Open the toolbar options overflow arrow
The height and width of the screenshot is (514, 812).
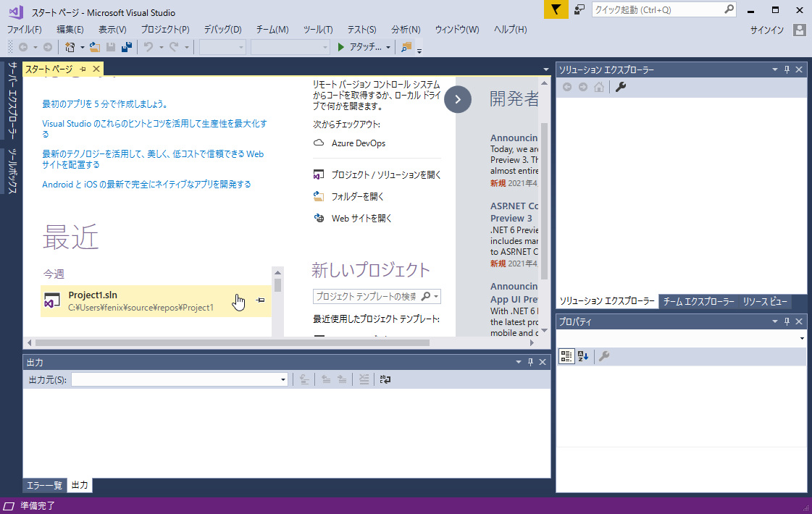(x=419, y=50)
